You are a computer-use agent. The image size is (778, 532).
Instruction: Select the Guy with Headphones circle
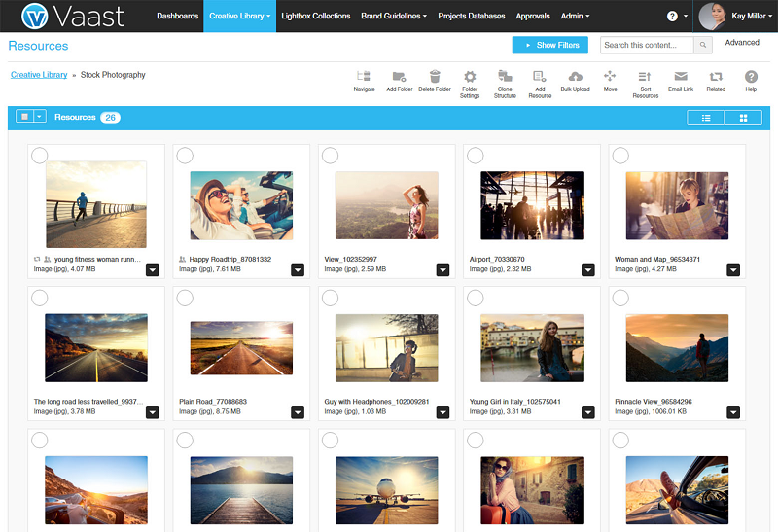(x=330, y=298)
